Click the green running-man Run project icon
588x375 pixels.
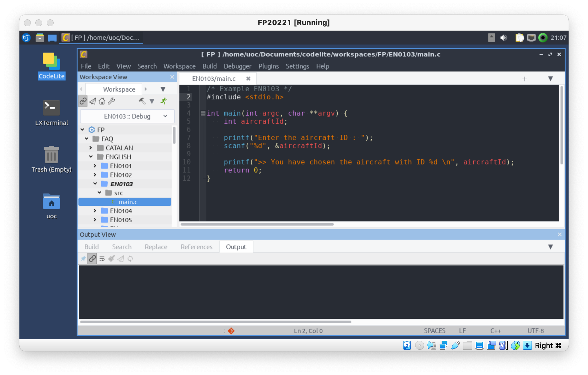[x=164, y=101]
